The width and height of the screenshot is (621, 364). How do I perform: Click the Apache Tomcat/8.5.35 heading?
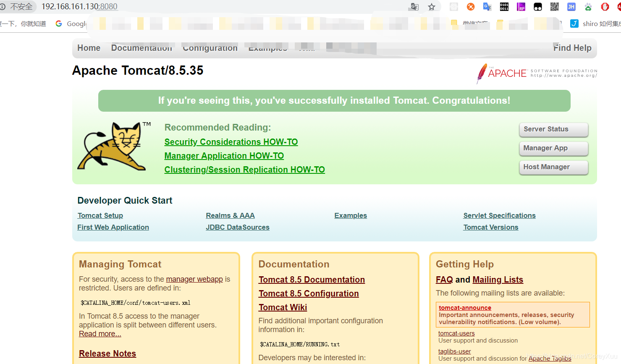coord(138,71)
